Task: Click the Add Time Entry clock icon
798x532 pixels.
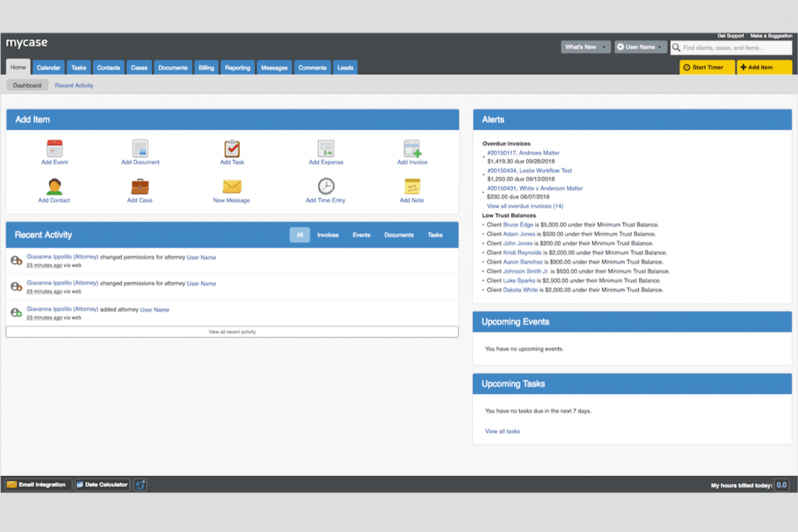Action: click(x=326, y=187)
